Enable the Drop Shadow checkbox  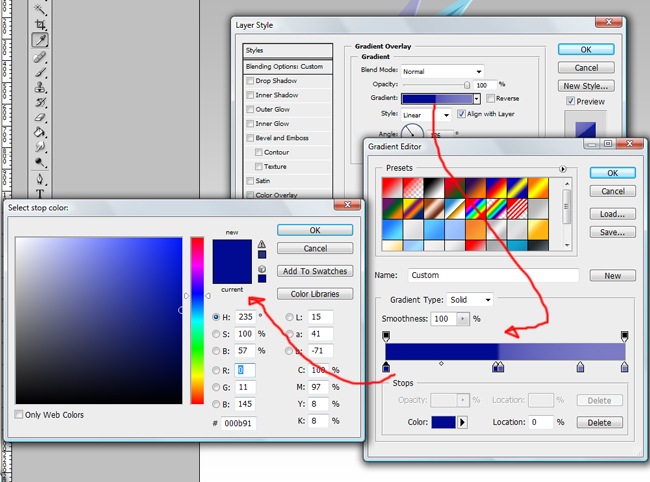click(250, 81)
